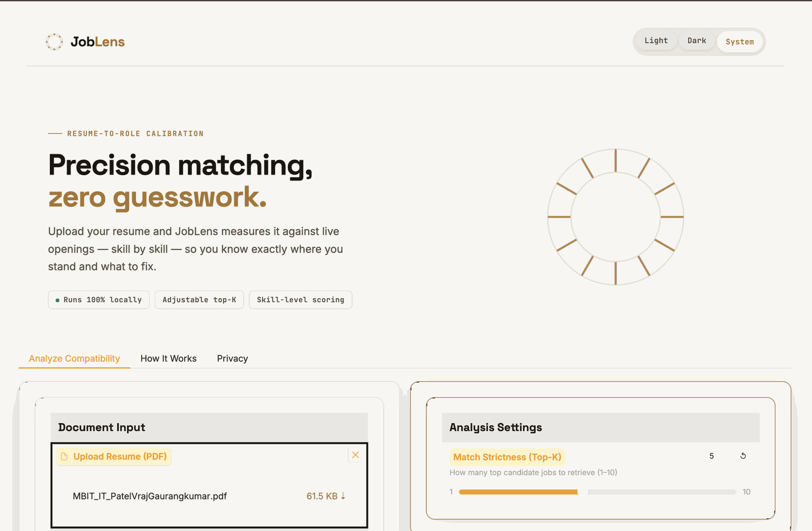Switch to the Privacy tab

(232, 359)
